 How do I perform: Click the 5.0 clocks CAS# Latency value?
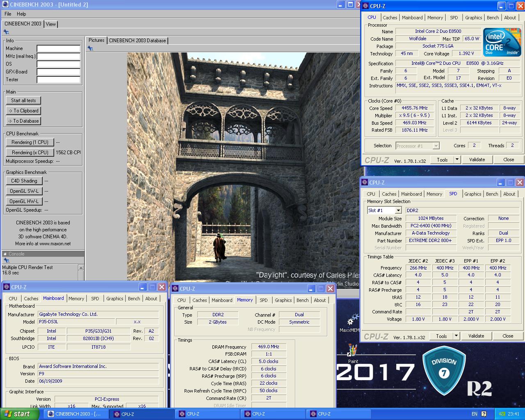coord(269,361)
